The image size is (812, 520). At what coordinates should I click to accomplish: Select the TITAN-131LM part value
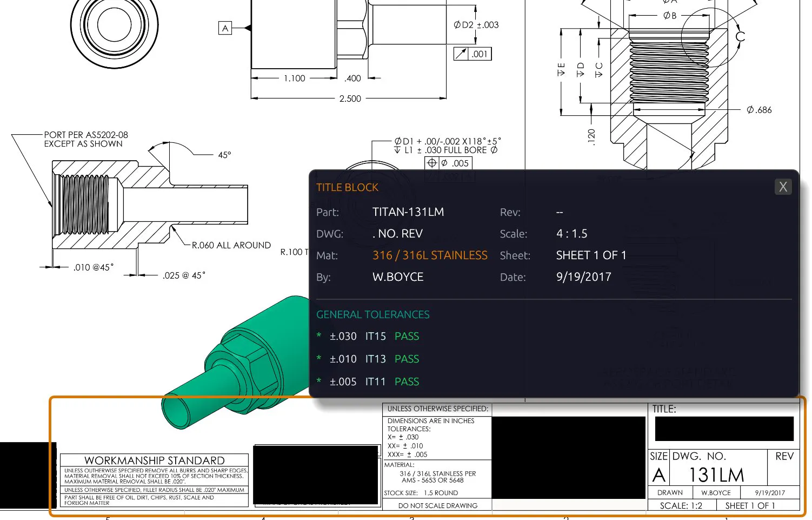[408, 212]
